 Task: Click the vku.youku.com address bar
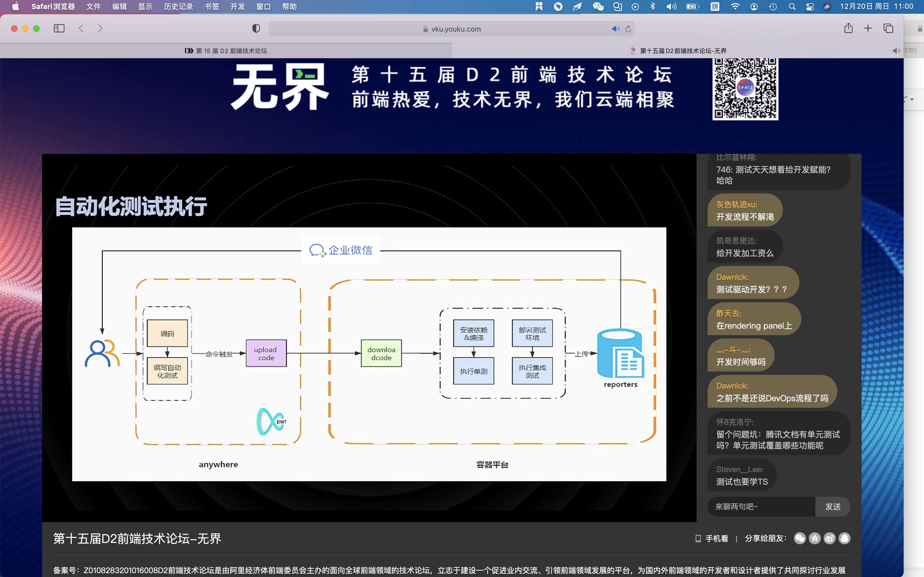point(455,29)
